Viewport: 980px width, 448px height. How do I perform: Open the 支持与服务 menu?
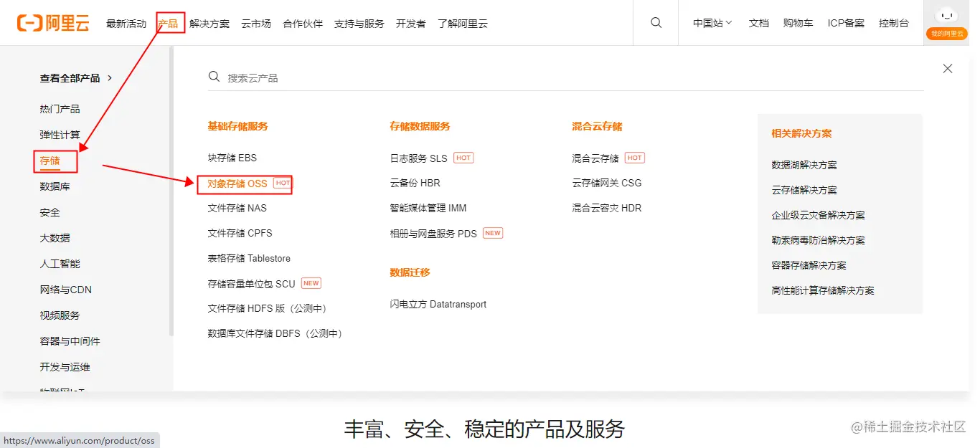(x=359, y=24)
